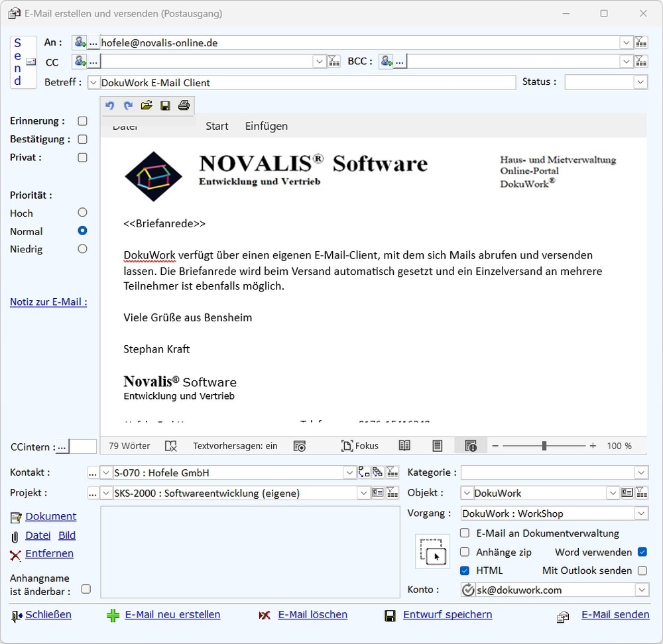Switch to read mode view icon
Image resolution: width=663 pixels, height=644 pixels.
[404, 446]
